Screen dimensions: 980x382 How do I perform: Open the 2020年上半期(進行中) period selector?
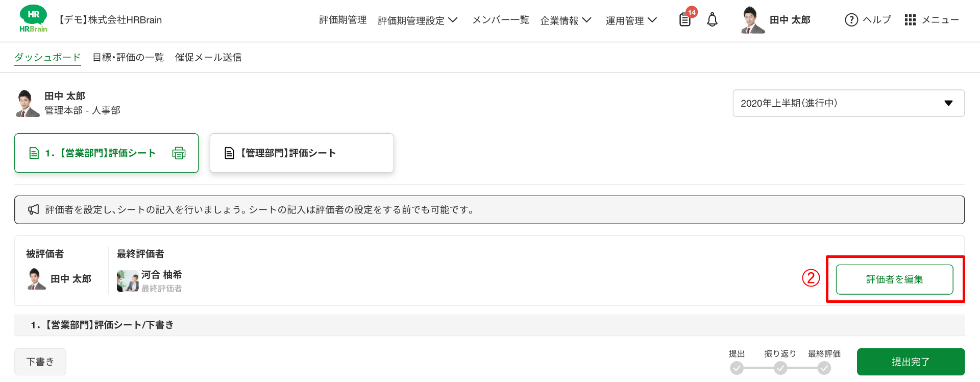tap(848, 103)
